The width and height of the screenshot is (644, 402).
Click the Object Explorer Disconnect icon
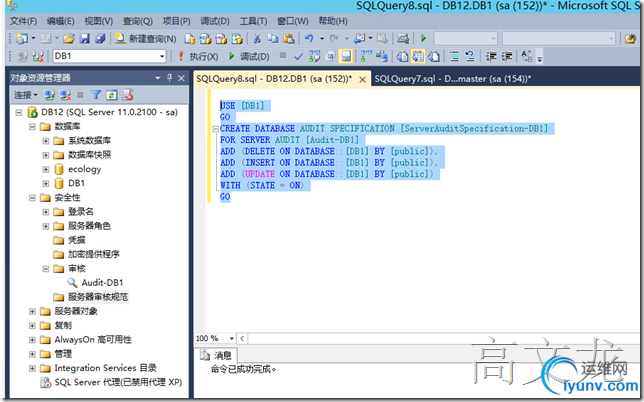(65, 95)
